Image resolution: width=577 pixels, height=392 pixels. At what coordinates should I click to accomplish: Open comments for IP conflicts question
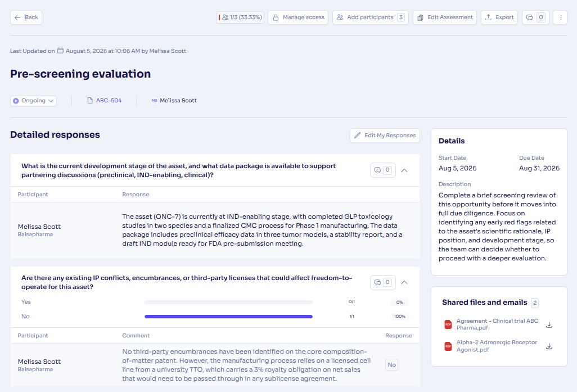[383, 282]
